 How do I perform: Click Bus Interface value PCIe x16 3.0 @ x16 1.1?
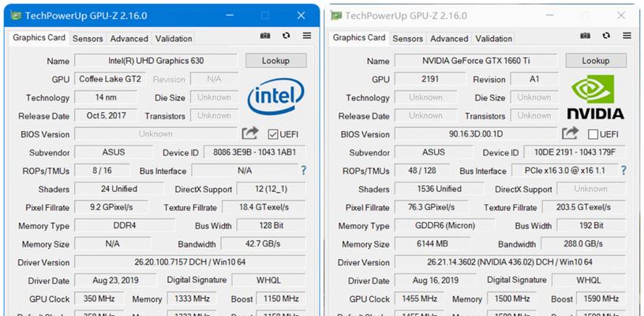[565, 170]
